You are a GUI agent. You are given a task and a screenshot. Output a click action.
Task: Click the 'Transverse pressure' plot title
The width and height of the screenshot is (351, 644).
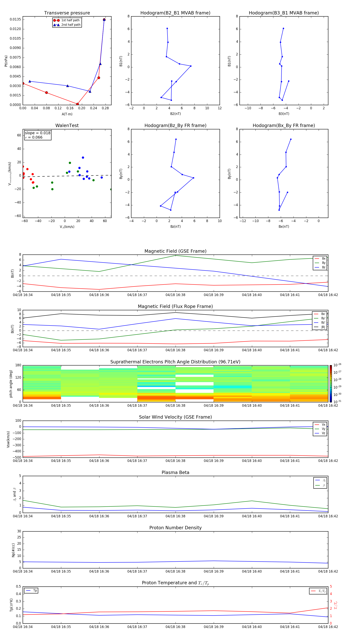(67, 13)
